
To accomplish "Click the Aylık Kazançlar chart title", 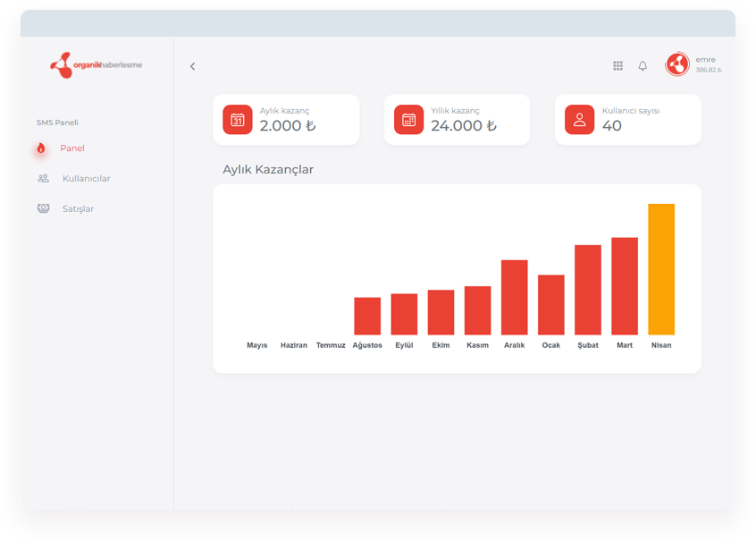I will 269,169.
